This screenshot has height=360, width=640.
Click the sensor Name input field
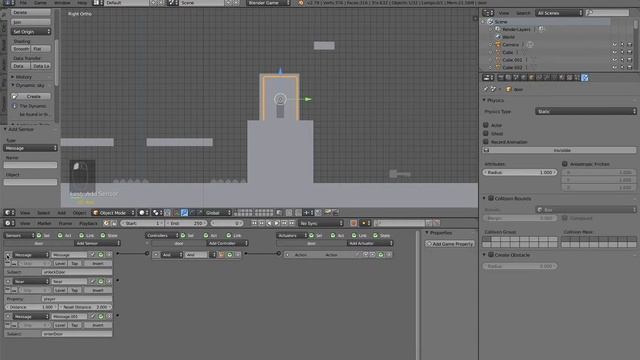coord(30,165)
